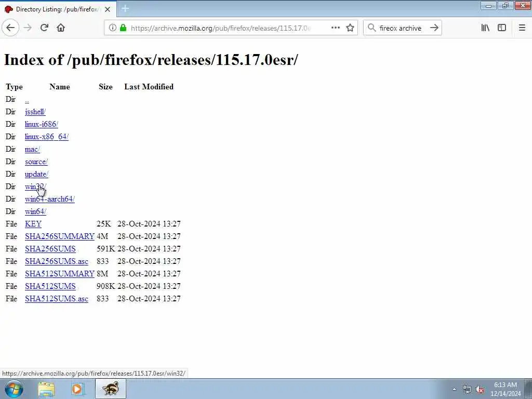532x399 pixels.
Task: Launch Windows Media Player from taskbar
Action: (x=77, y=389)
